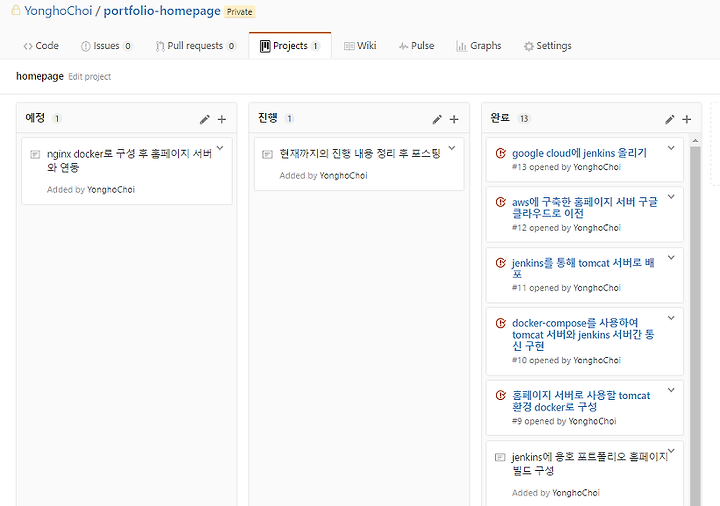
Task: Open the Graphs tab
Action: (x=479, y=46)
